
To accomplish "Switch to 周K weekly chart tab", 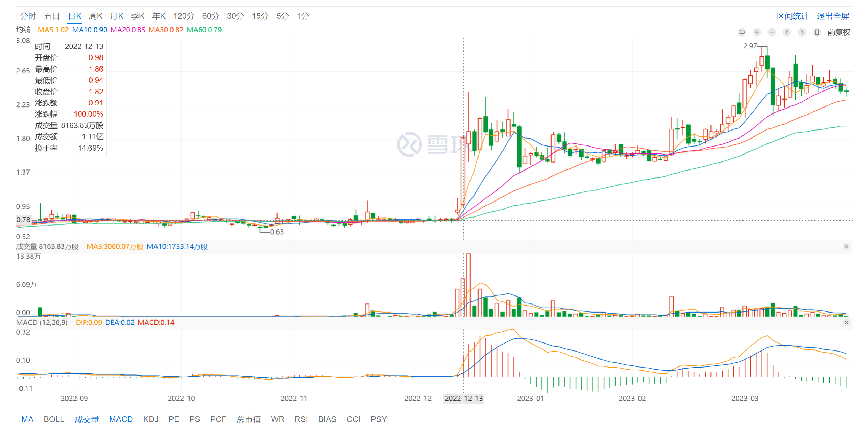I will pyautogui.click(x=95, y=16).
